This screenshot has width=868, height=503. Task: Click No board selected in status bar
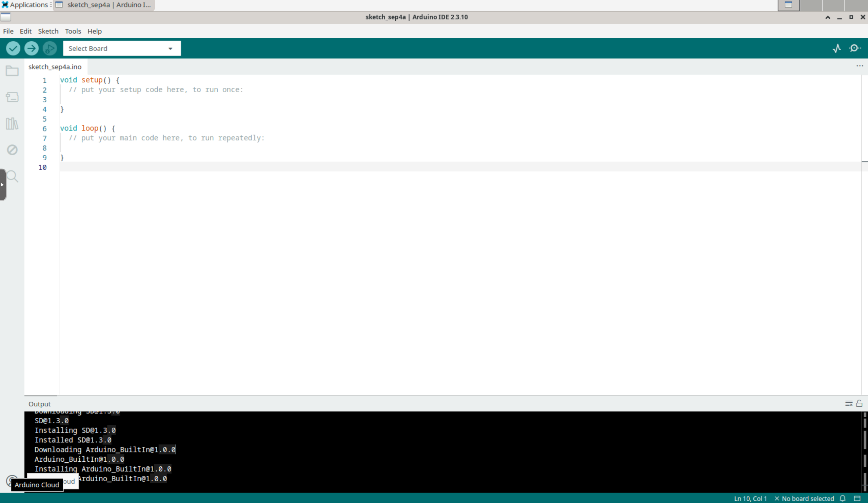pos(804,498)
